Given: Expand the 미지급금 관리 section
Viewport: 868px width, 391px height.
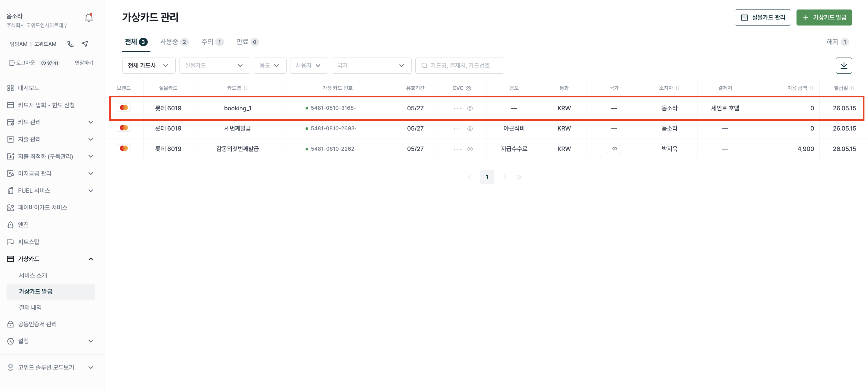Looking at the screenshot, I should [50, 173].
